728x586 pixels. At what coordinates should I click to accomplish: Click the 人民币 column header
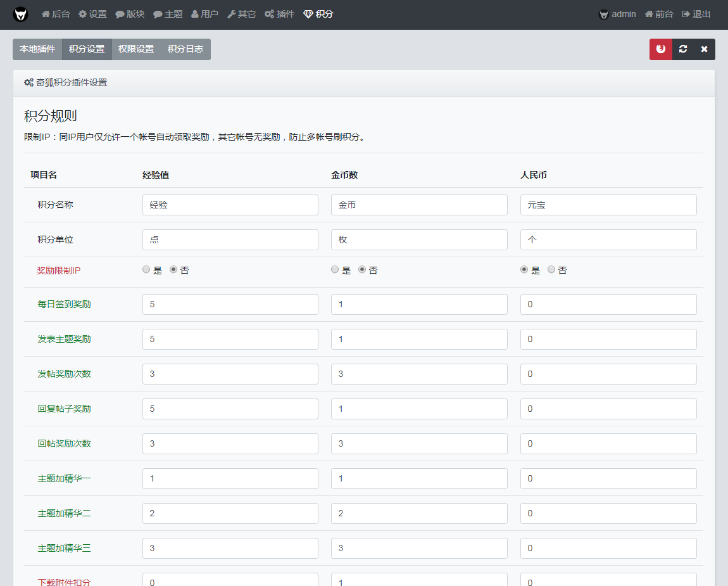534,175
